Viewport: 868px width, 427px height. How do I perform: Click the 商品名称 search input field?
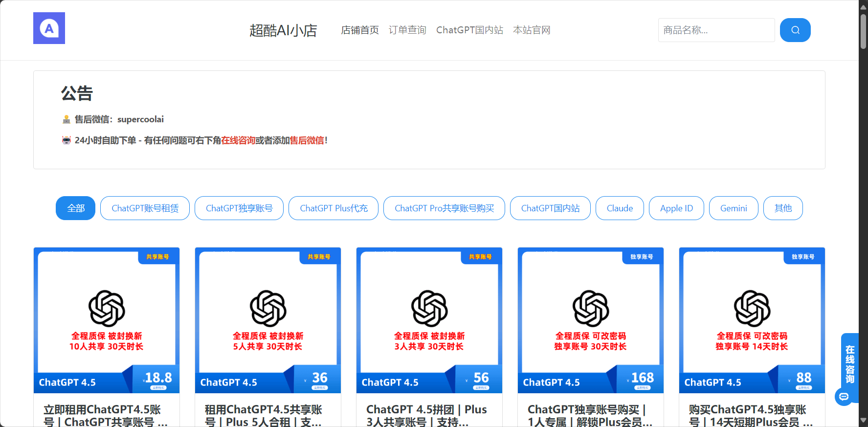click(x=716, y=30)
